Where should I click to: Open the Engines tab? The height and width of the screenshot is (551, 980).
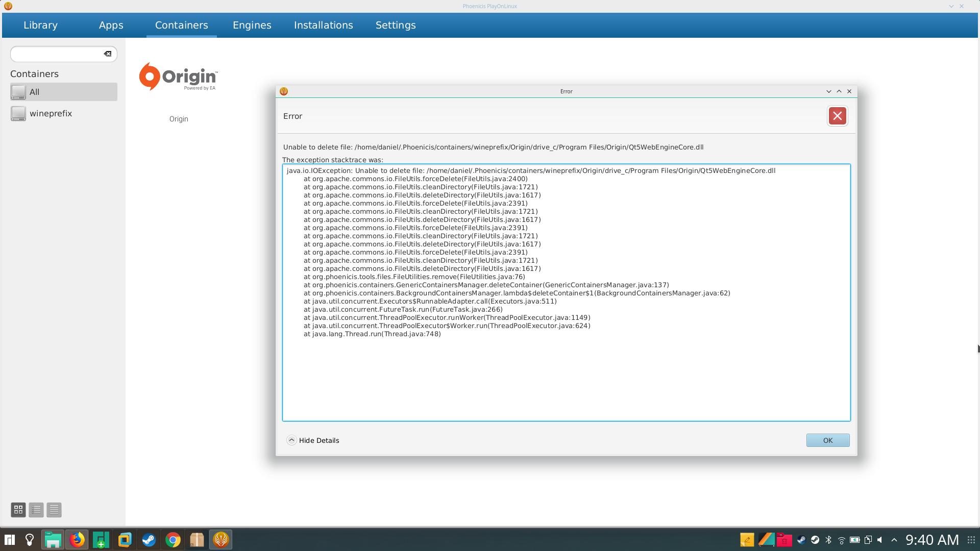coord(252,25)
